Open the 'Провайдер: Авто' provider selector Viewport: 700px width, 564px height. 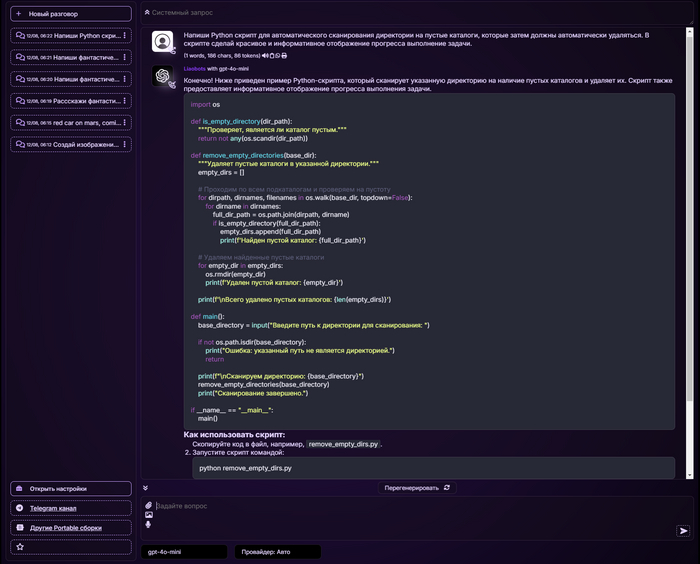278,552
